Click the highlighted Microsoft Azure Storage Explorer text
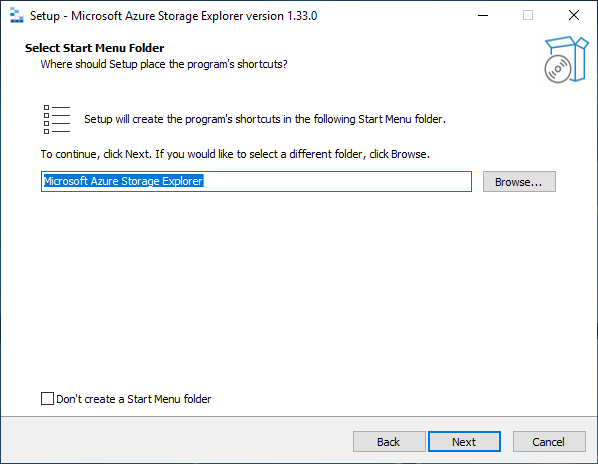 pyautogui.click(x=123, y=181)
